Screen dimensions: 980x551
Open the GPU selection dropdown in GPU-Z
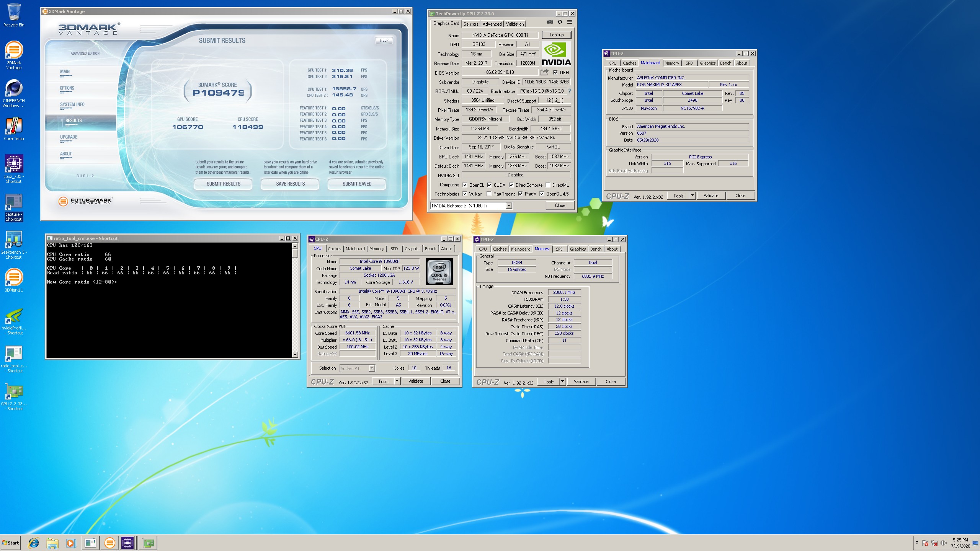click(509, 206)
